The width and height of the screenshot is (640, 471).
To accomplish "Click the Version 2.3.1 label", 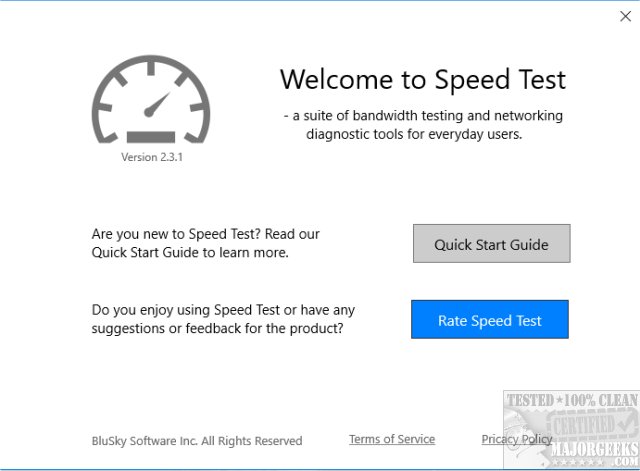I will click(152, 157).
